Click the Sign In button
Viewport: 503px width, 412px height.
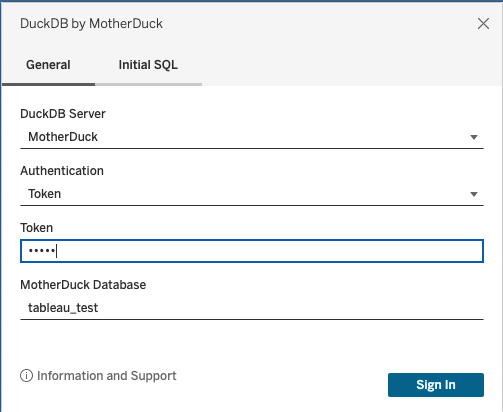436,385
